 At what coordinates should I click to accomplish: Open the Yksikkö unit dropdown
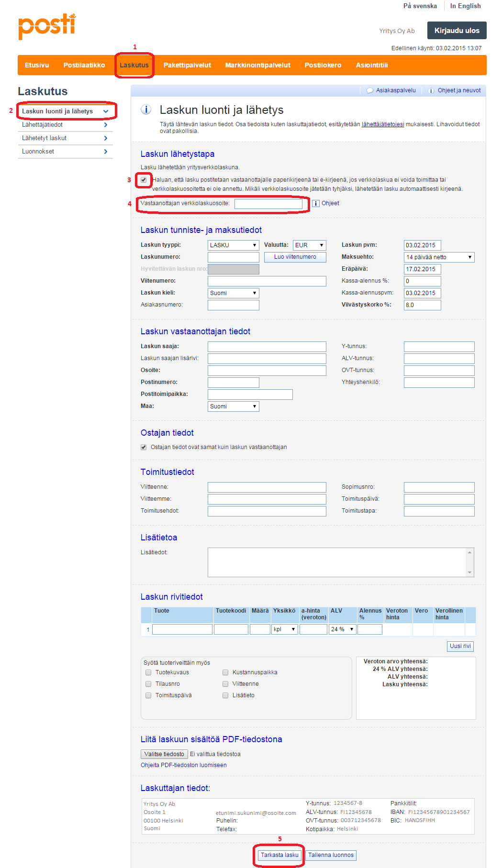(x=285, y=629)
